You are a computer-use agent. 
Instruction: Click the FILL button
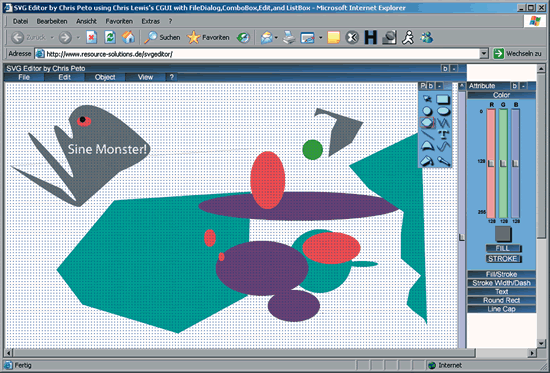(x=503, y=248)
